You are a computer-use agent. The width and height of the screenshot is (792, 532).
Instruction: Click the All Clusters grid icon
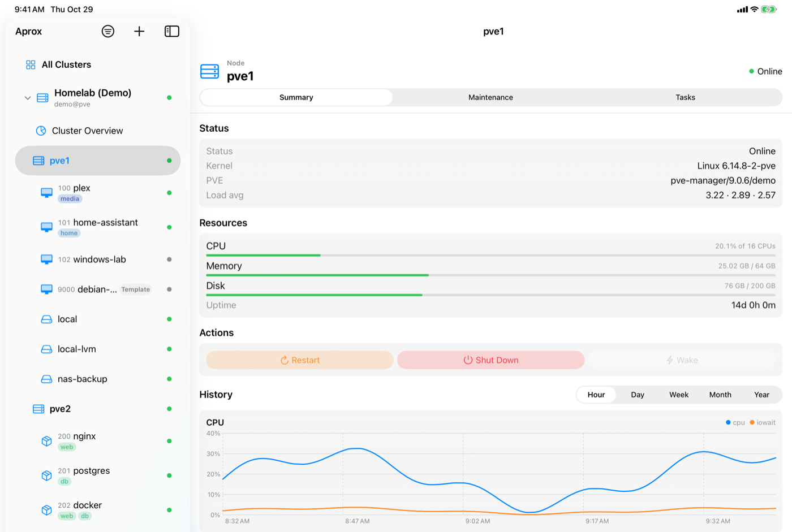31,65
